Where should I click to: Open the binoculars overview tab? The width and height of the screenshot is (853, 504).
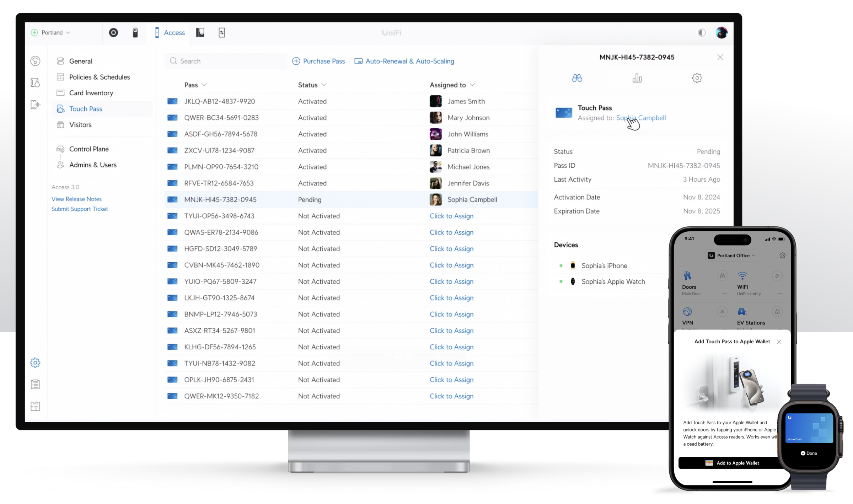[577, 78]
